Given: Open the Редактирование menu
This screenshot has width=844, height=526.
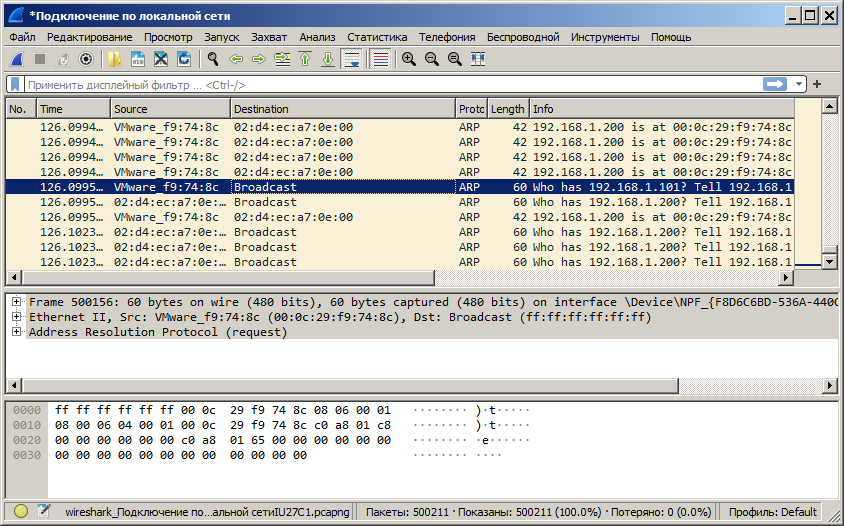Looking at the screenshot, I should (89, 37).
